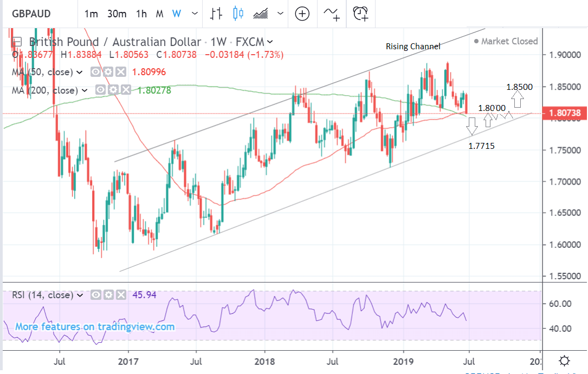The image size is (588, 374).
Task: Switch to candlestick chart style
Action: pyautogui.click(x=237, y=14)
